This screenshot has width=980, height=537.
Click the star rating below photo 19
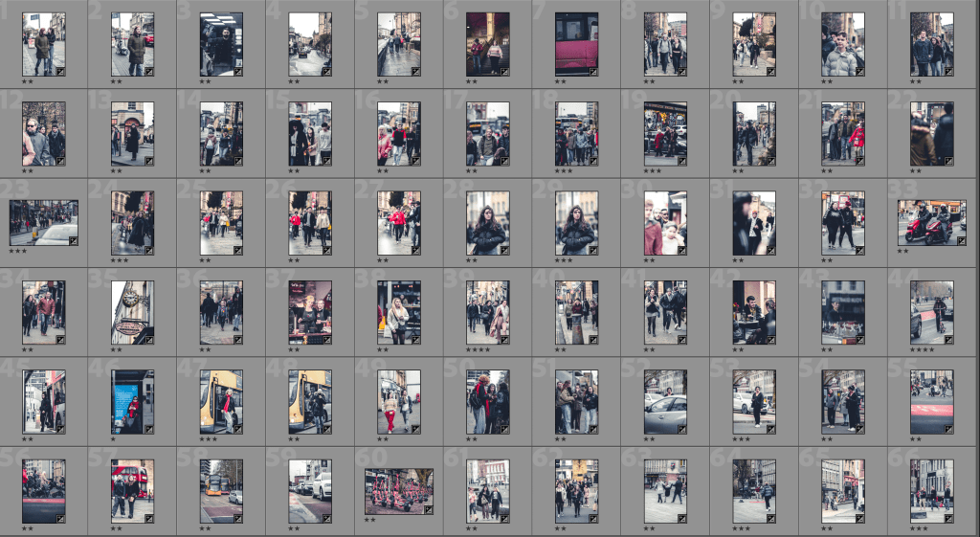click(x=653, y=171)
